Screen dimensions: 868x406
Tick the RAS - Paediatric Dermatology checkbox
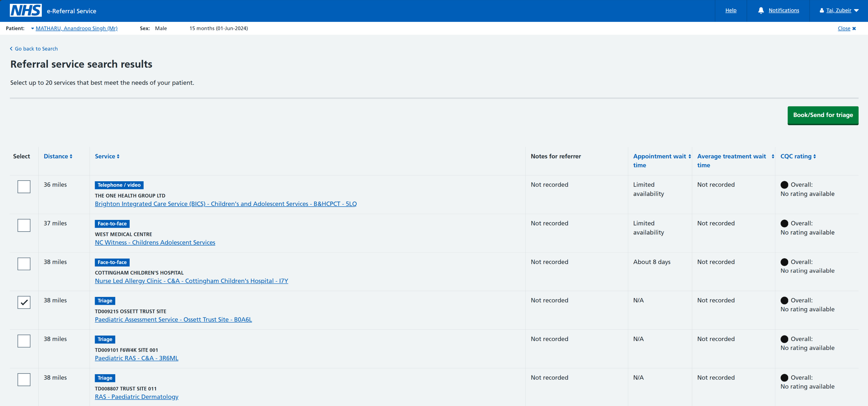24,380
